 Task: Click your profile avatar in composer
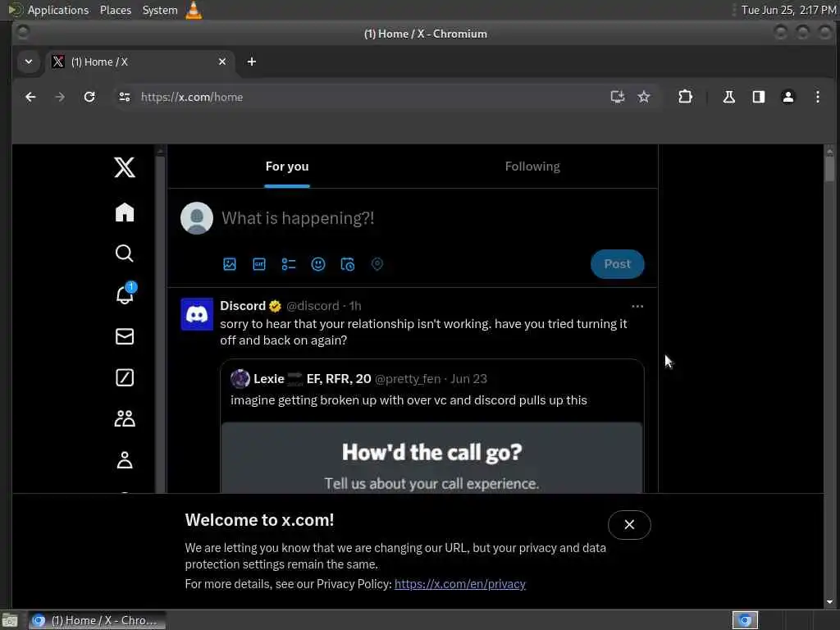[x=197, y=218]
